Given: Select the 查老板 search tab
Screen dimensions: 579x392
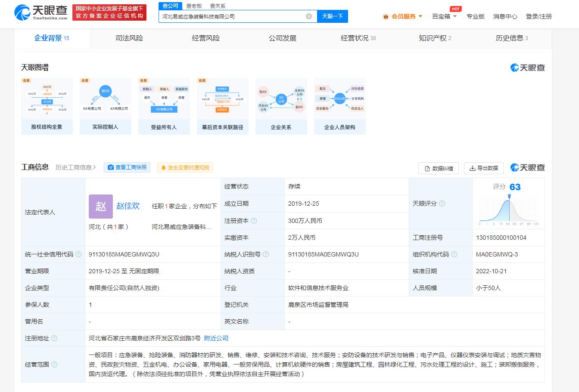Looking at the screenshot, I should point(194,6).
